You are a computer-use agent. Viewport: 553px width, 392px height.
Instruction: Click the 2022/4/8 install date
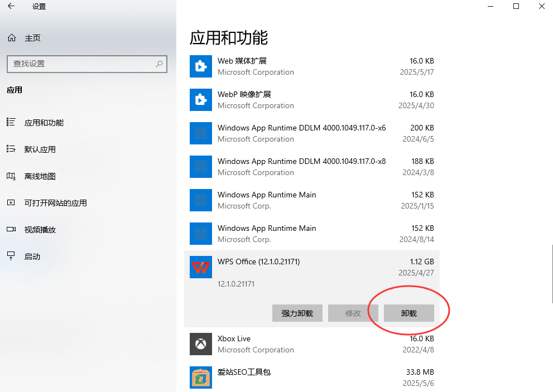[419, 350]
